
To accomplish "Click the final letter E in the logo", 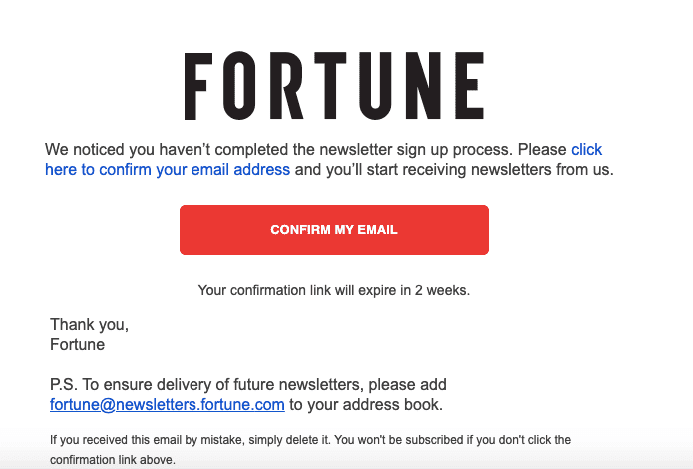I will 472,87.
